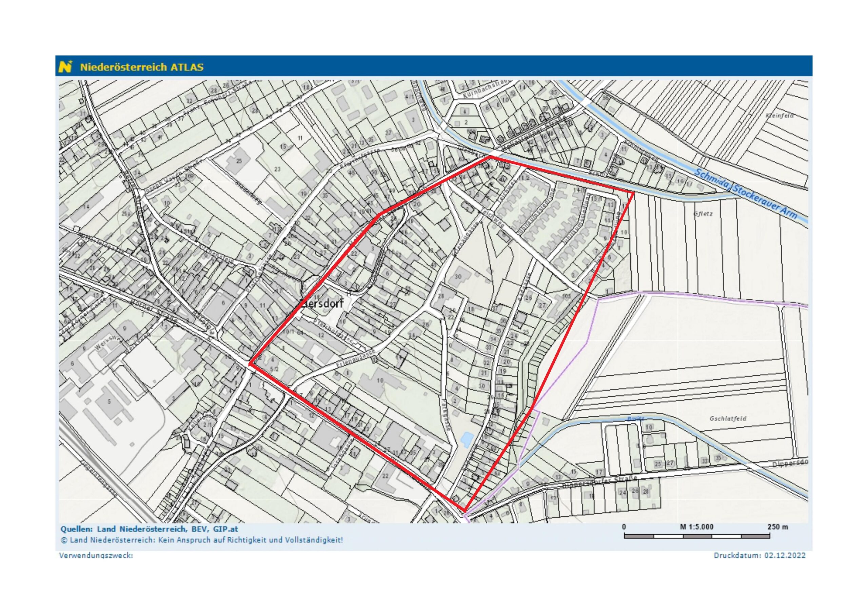Click the Quellen source attribution line

tap(149, 529)
